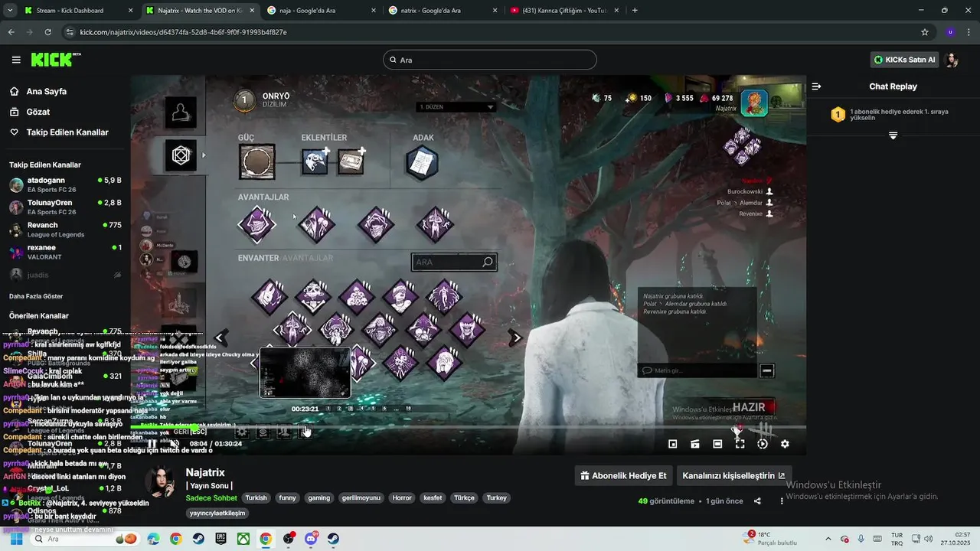Screen dimensions: 980x551
Task: Click the green KICK logo
Action: click(55, 60)
